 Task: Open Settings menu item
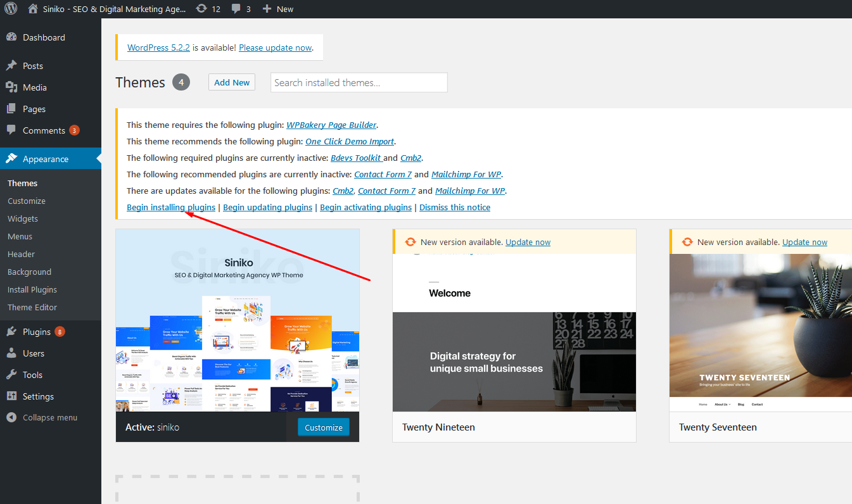coord(51,396)
